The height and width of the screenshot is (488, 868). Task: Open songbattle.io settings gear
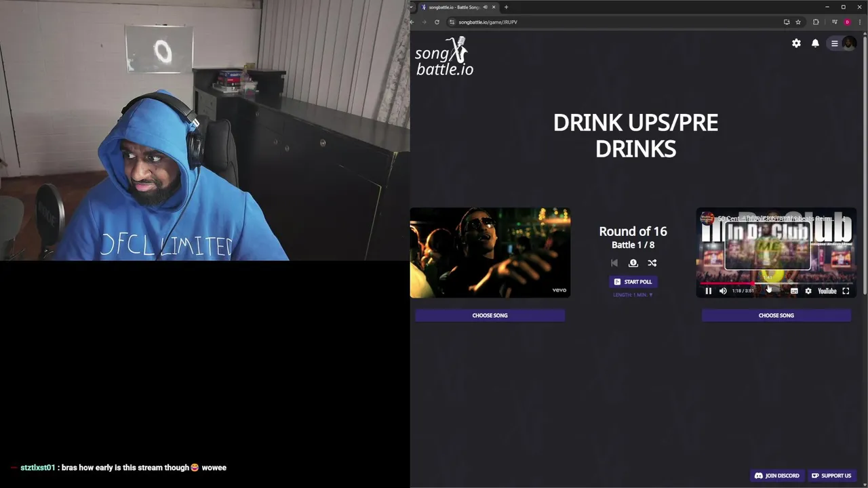[x=796, y=43]
